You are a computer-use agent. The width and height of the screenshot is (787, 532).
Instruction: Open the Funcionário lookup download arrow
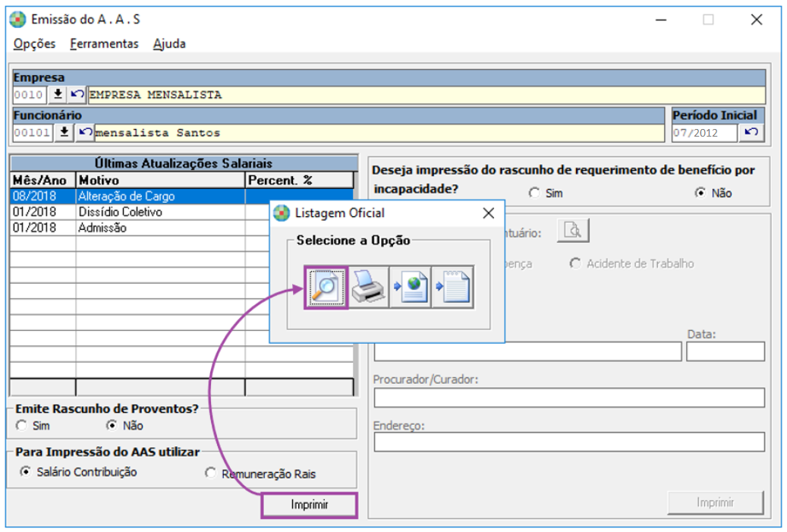click(65, 133)
